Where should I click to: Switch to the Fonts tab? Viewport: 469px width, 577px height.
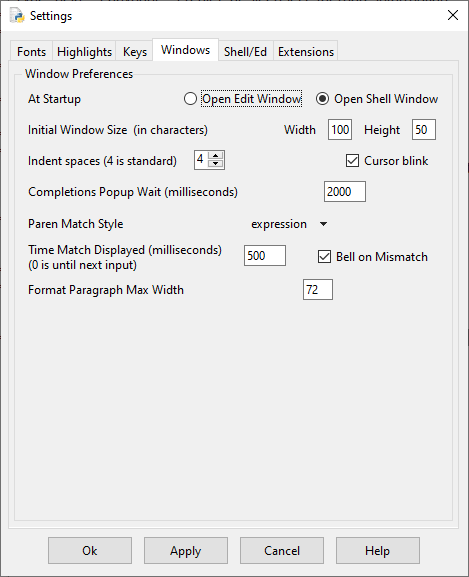tap(31, 51)
